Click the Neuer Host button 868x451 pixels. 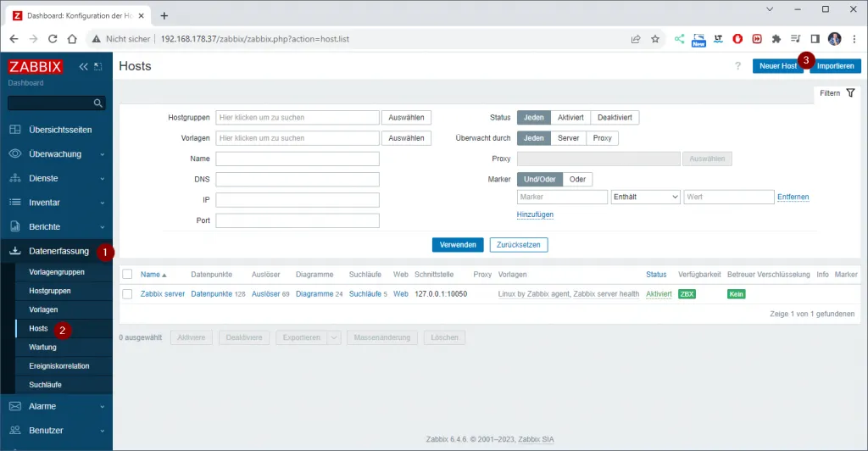coord(776,66)
